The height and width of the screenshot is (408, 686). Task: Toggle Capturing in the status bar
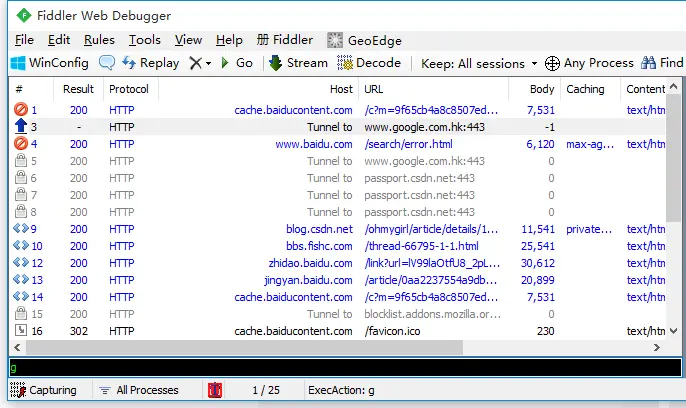tap(43, 390)
